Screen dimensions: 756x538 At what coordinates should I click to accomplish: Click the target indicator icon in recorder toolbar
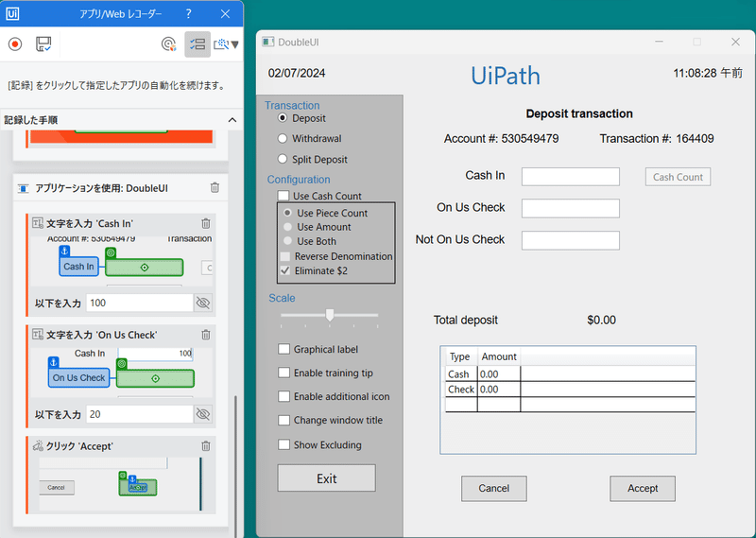pyautogui.click(x=168, y=44)
